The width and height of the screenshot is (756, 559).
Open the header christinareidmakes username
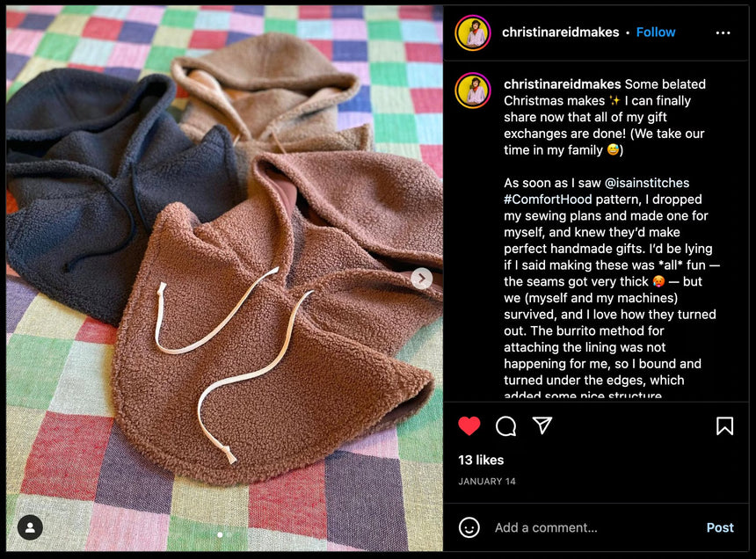[x=560, y=33]
